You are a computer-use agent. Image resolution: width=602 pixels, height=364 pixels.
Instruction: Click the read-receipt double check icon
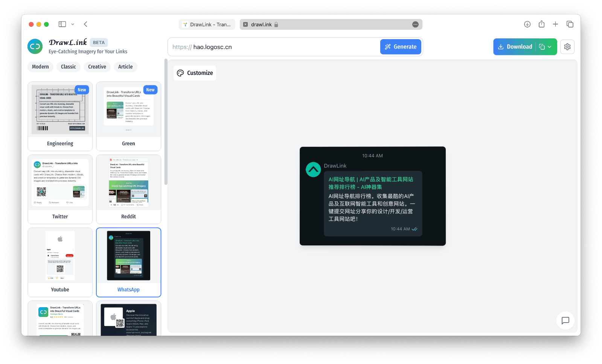pyautogui.click(x=415, y=229)
